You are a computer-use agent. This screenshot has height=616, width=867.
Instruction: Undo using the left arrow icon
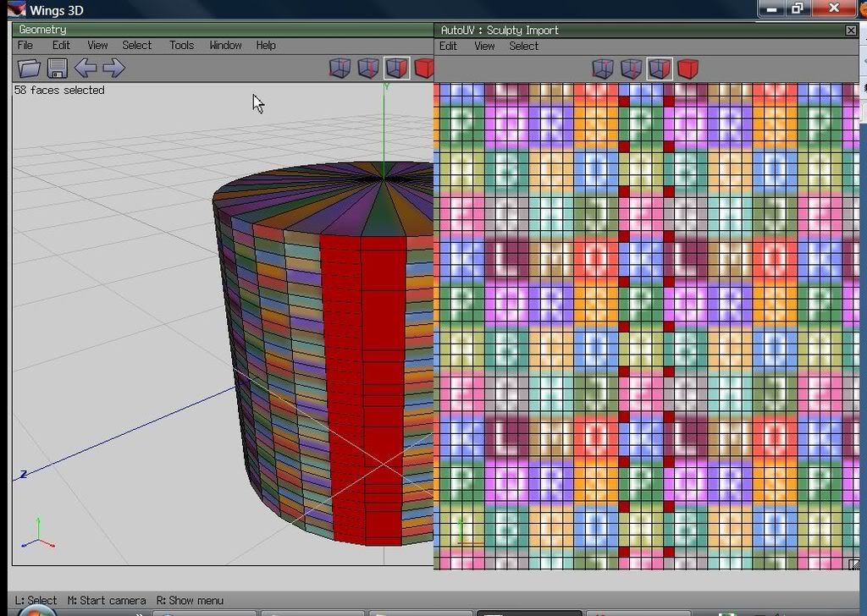pyautogui.click(x=86, y=69)
